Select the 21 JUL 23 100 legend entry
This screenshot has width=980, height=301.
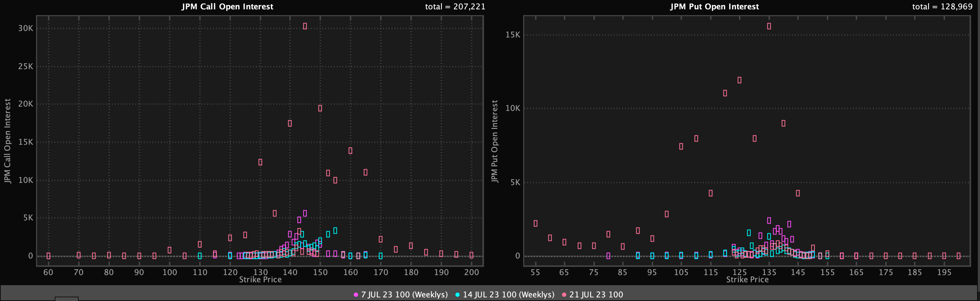pos(592,295)
